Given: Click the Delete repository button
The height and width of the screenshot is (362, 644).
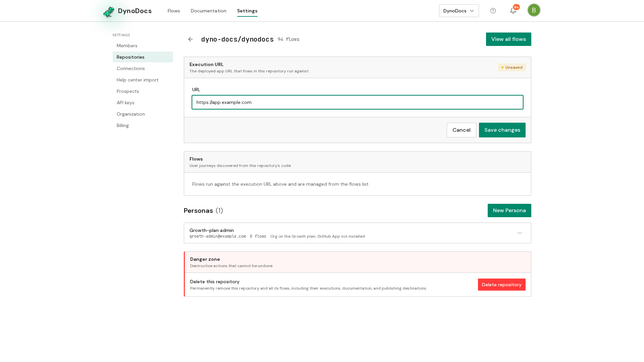Looking at the screenshot, I should coord(502,285).
